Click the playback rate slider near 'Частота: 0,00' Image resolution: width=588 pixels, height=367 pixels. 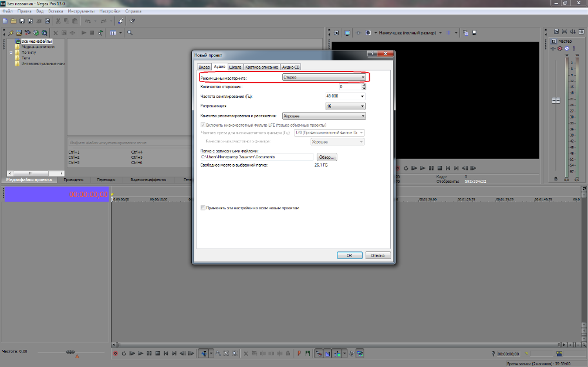(70, 352)
